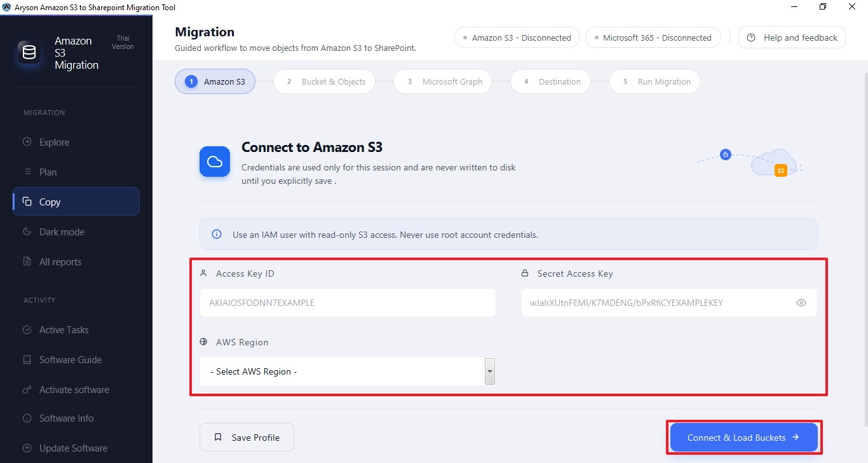Viewport: 868px width, 463px height.
Task: Click the lock icon beside Secret Access Key
Action: tap(526, 273)
